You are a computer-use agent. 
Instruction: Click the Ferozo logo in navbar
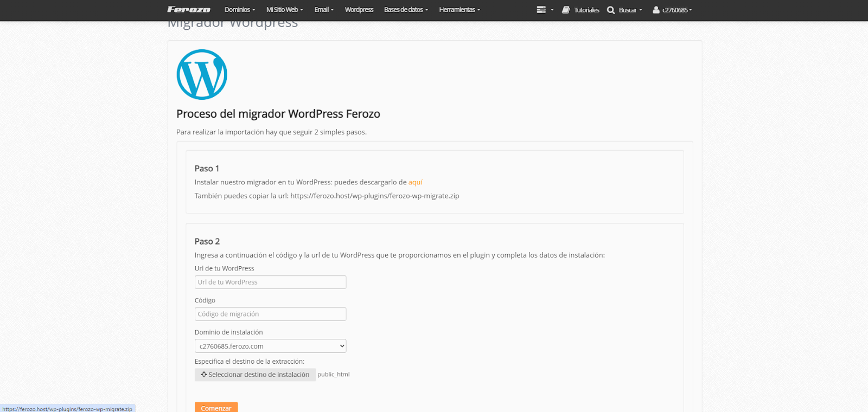click(x=189, y=10)
